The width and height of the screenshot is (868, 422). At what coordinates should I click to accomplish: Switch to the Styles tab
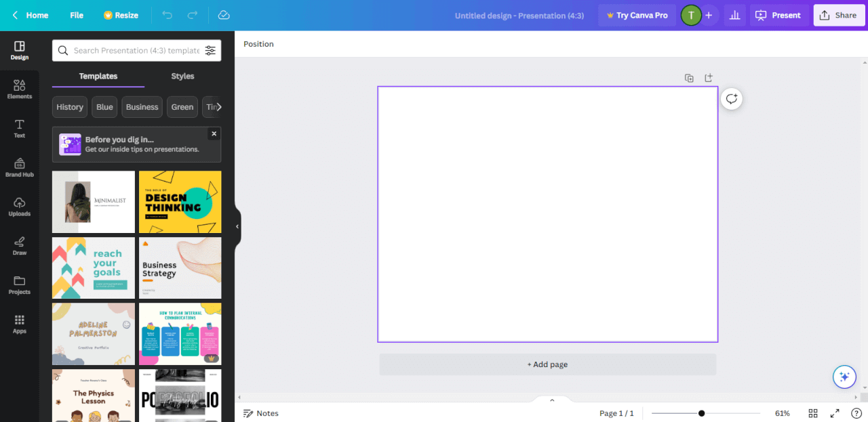coord(182,76)
